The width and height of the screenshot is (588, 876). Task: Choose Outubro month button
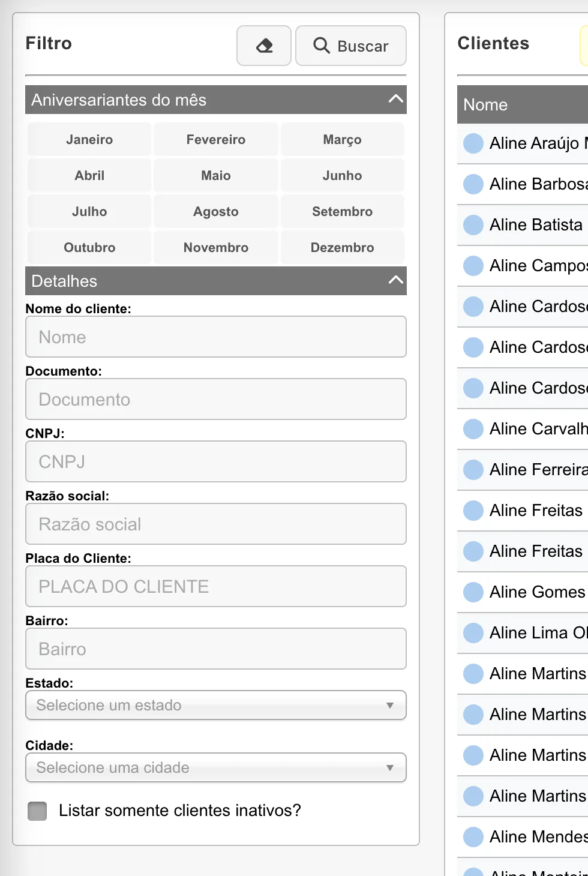coord(89,247)
